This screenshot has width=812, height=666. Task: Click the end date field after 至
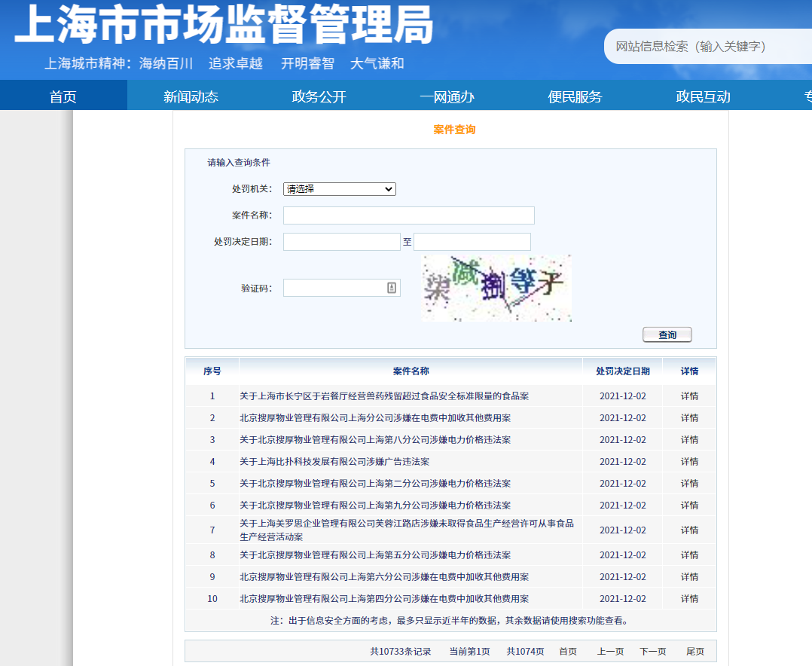472,242
